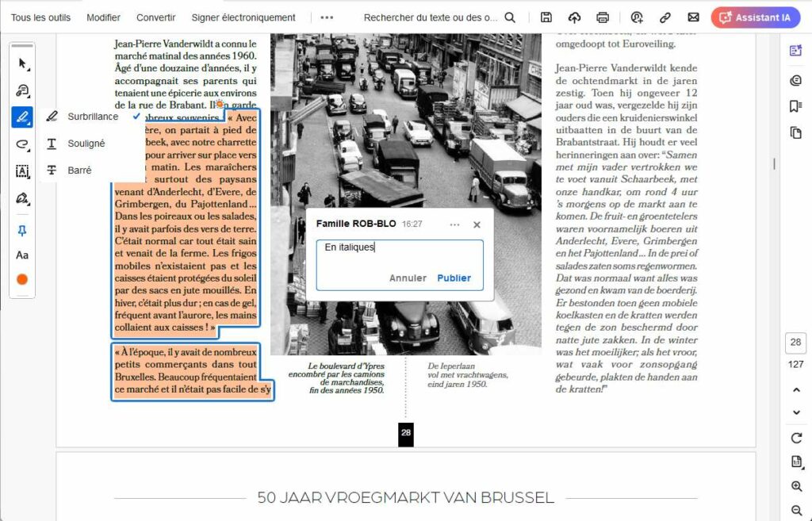Open the Convertir tab
The width and height of the screenshot is (812, 521).
click(x=156, y=17)
